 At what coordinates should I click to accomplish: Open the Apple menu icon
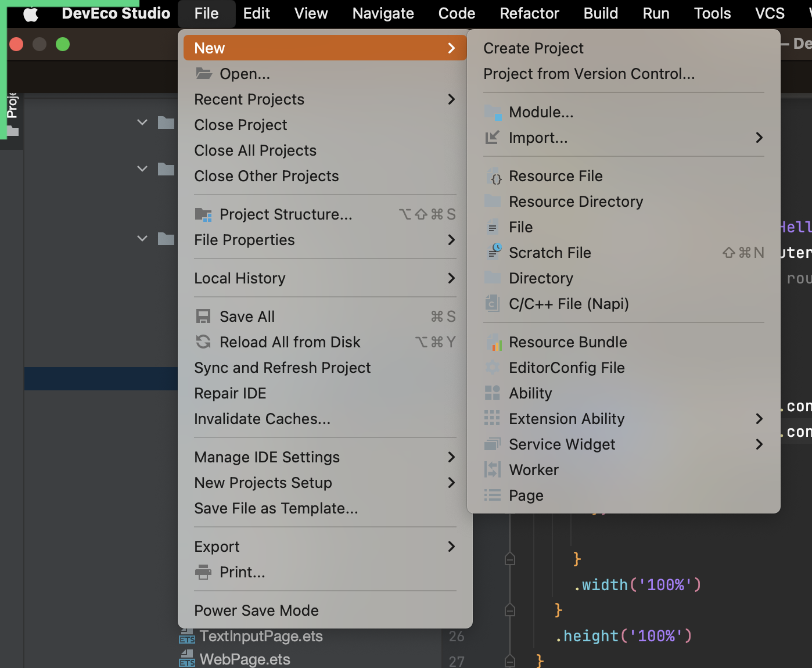click(31, 13)
